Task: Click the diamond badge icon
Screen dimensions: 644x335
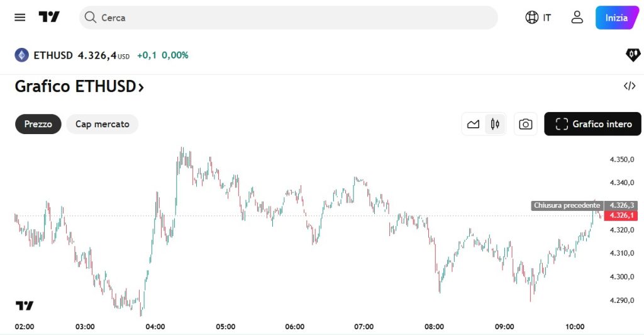Action: [633, 55]
